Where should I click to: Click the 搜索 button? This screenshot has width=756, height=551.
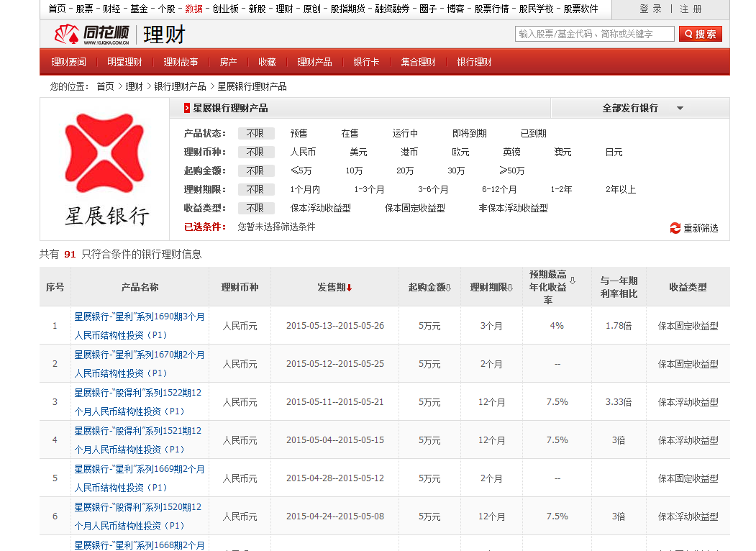pyautogui.click(x=700, y=35)
